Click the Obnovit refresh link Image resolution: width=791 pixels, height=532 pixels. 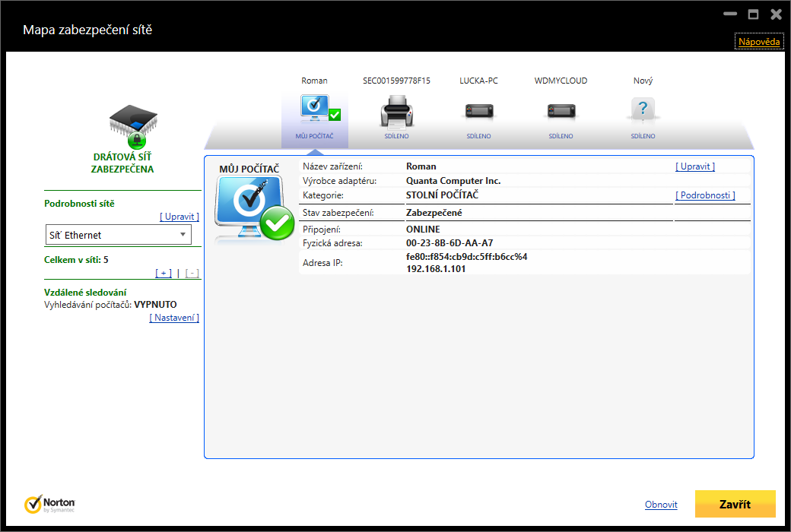[x=661, y=505]
